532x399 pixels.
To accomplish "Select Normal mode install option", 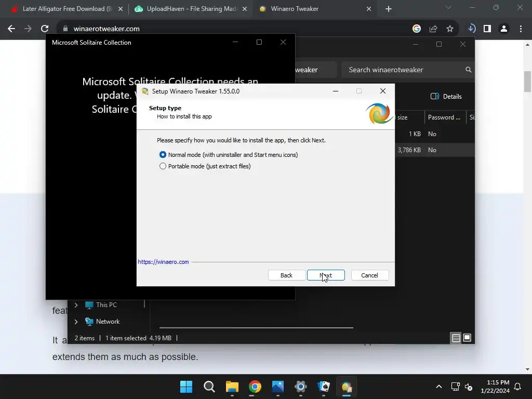I will click(x=229, y=155).
